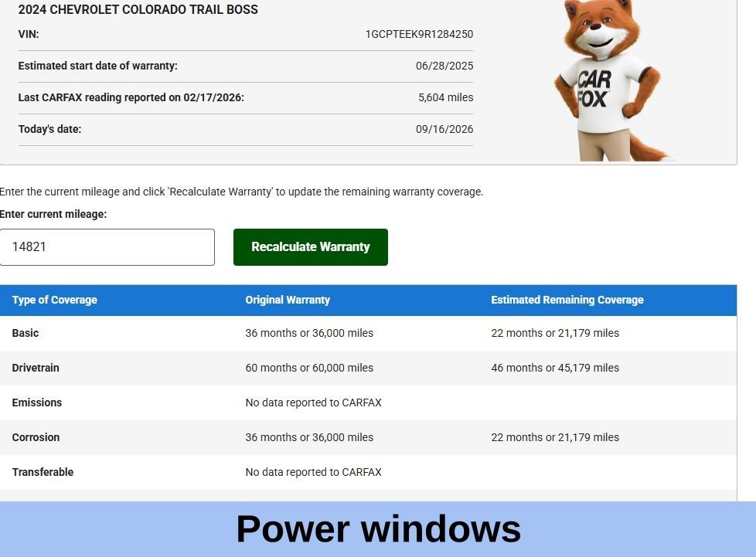Click the Recalculate Warranty button
The image size is (756, 557).
pyautogui.click(x=311, y=246)
